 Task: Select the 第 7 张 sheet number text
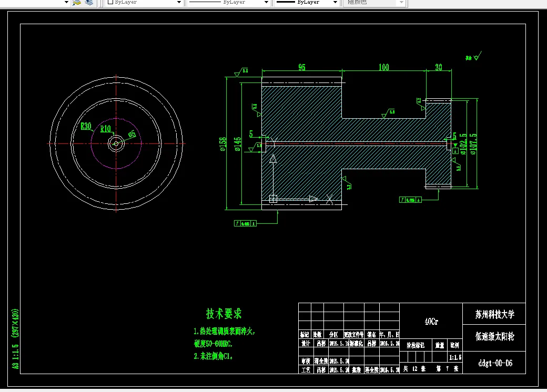pos(447,369)
